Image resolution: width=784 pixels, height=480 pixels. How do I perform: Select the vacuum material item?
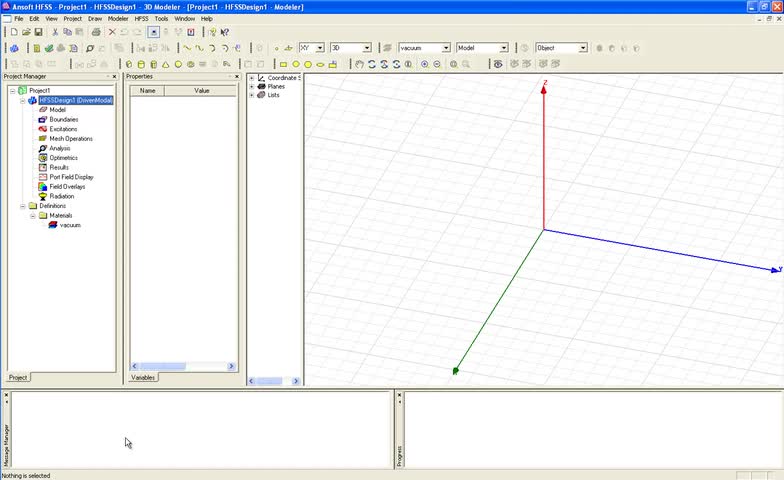(x=70, y=226)
